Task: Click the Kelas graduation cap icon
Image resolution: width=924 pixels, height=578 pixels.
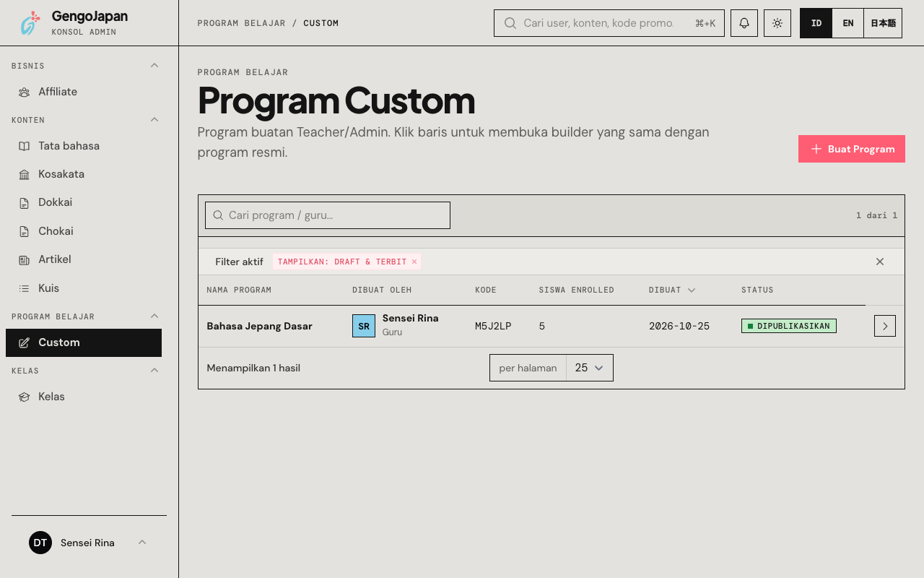Action: 25,397
